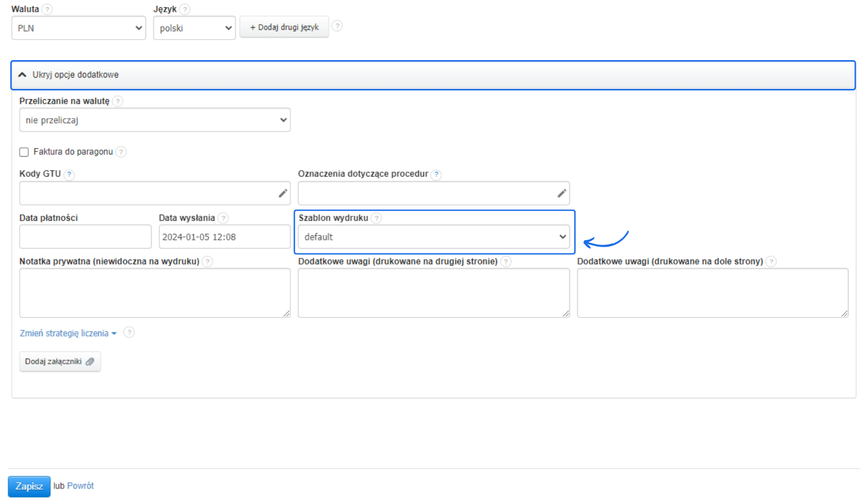Open the Waluta PLN dropdown

[79, 28]
